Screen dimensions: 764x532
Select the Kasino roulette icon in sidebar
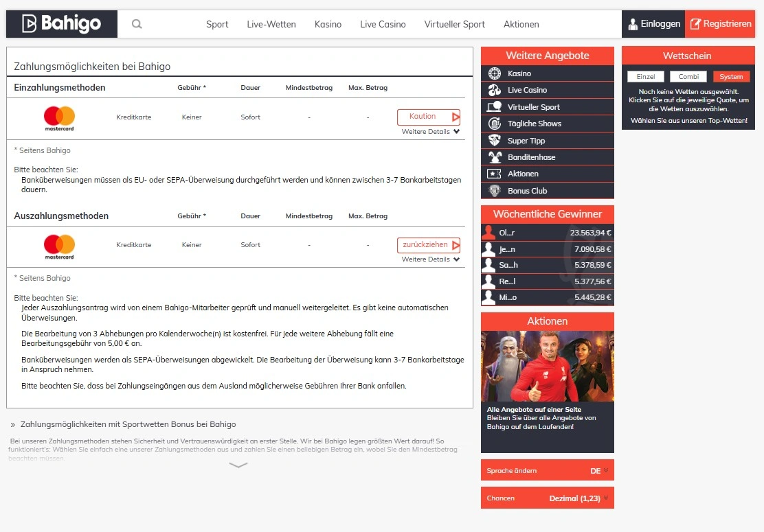tap(495, 73)
